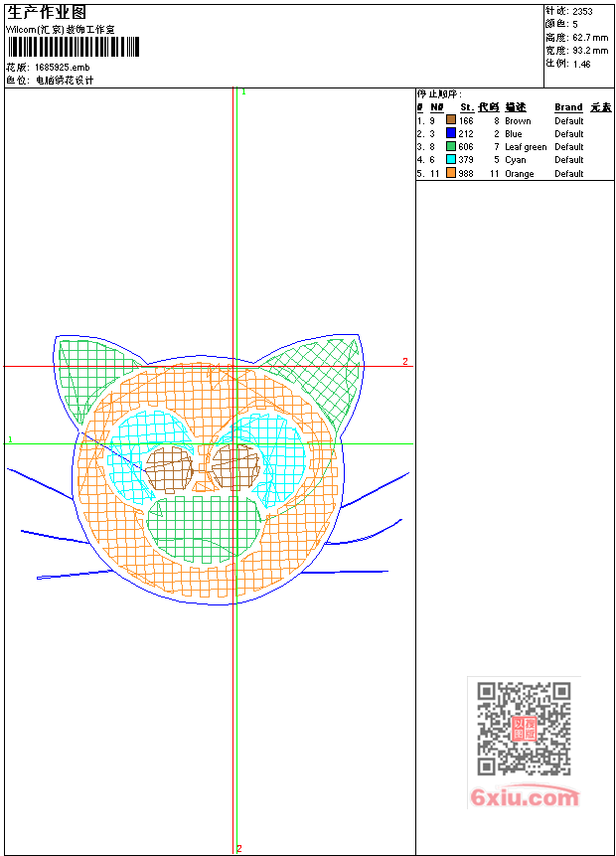Viewport: 616px width, 856px height.
Task: Click the description text Leaf green
Action: pos(526,147)
